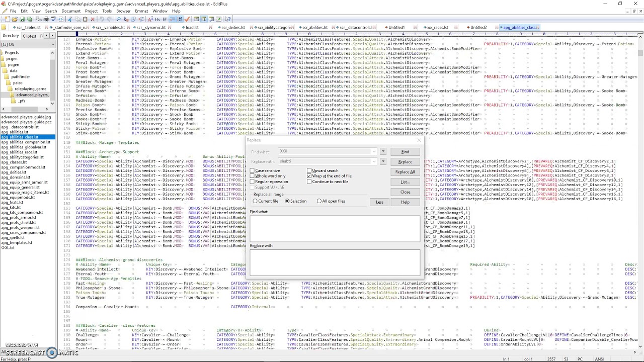Click the Open file folder icon
The height and width of the screenshot is (362, 644).
click(15, 19)
